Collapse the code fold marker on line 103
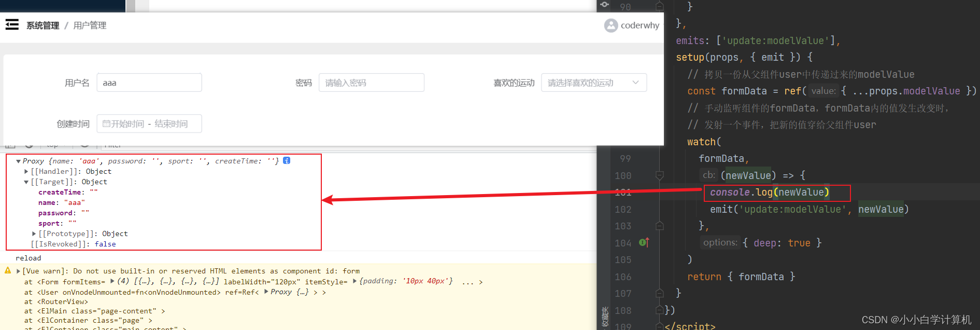 (660, 226)
